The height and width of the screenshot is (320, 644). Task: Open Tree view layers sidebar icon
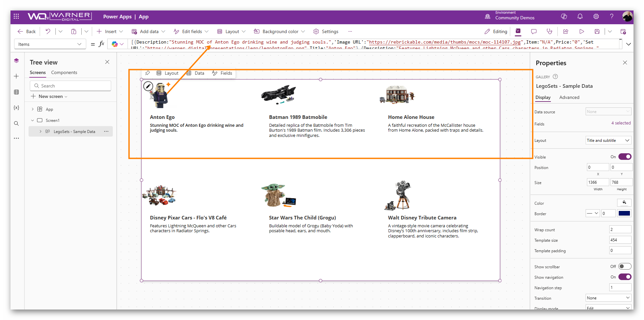point(16,61)
